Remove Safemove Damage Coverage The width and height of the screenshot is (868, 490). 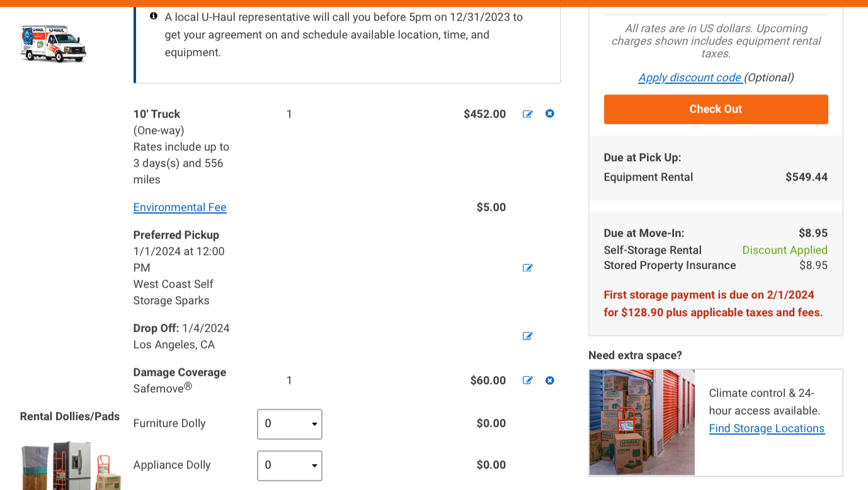click(x=550, y=380)
